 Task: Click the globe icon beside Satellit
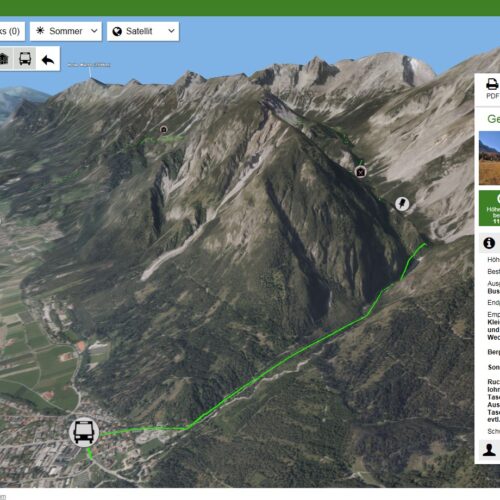117,32
